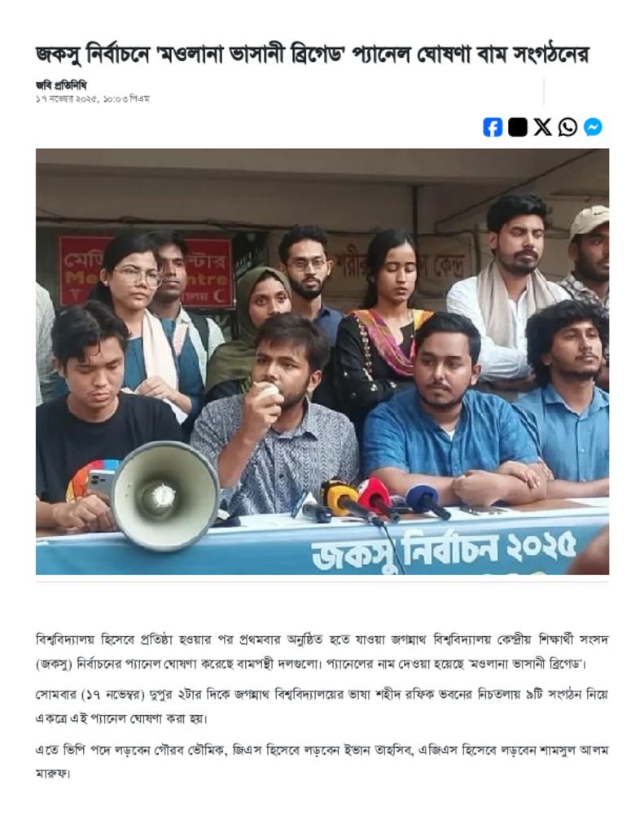Screen dimensions: 644x834
Task: Click the horizontal divider below the photo
Action: coord(322,582)
